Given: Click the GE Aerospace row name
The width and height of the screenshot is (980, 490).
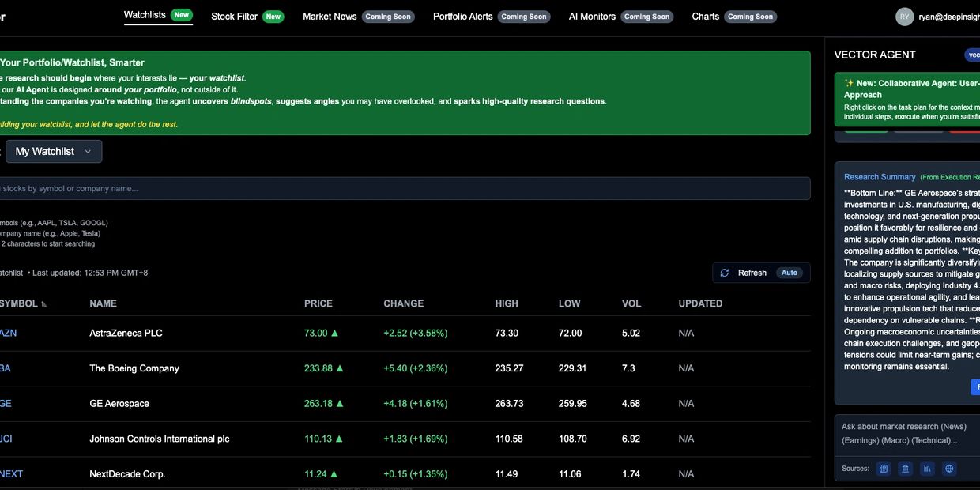Looking at the screenshot, I should pos(119,404).
